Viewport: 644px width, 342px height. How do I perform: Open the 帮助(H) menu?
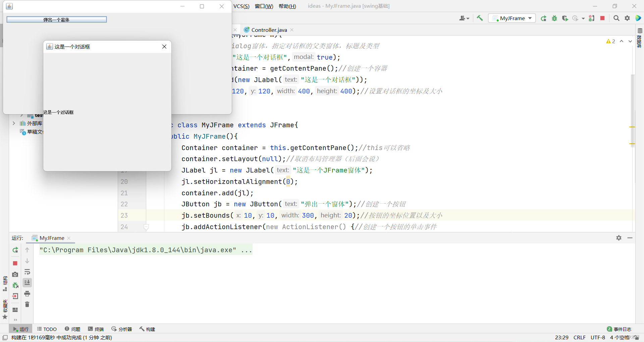[x=287, y=6]
